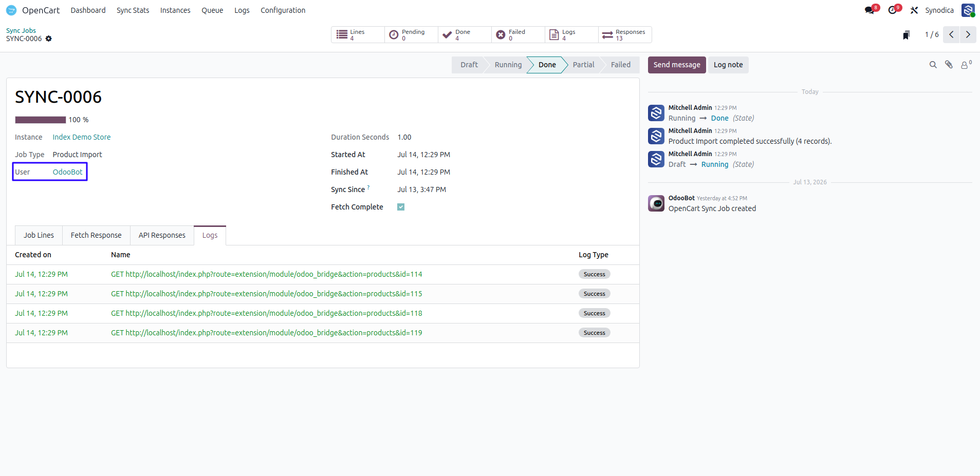Select the Logs notebook tab
Viewport: 980px width, 476px height.
click(x=210, y=235)
